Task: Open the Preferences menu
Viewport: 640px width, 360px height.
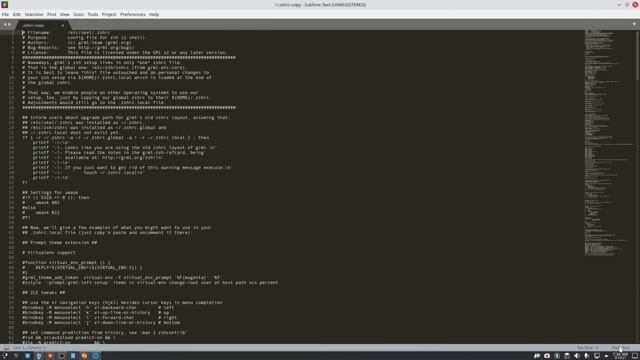Action: 133,14
